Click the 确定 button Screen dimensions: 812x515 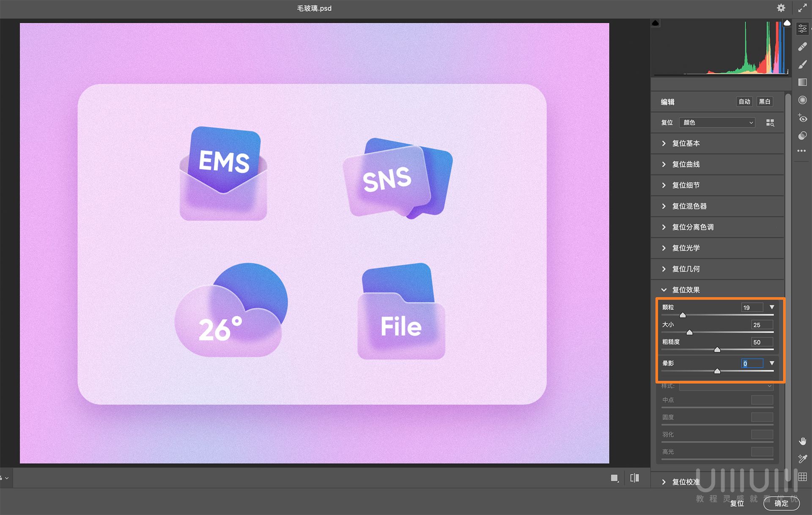(781, 503)
